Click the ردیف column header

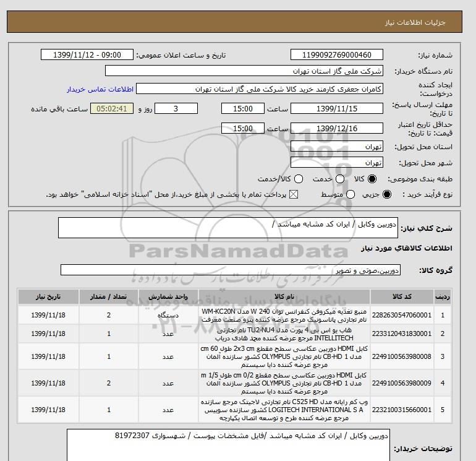[x=442, y=296]
